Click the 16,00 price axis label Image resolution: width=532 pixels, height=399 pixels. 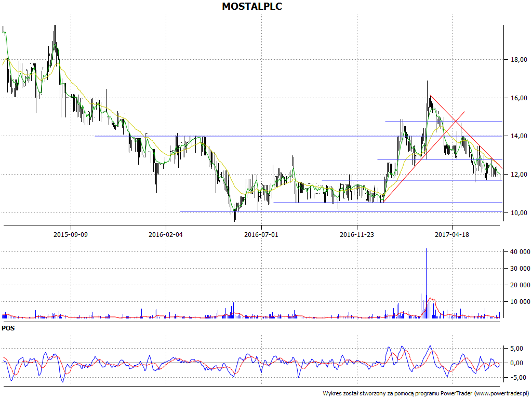pos(519,98)
